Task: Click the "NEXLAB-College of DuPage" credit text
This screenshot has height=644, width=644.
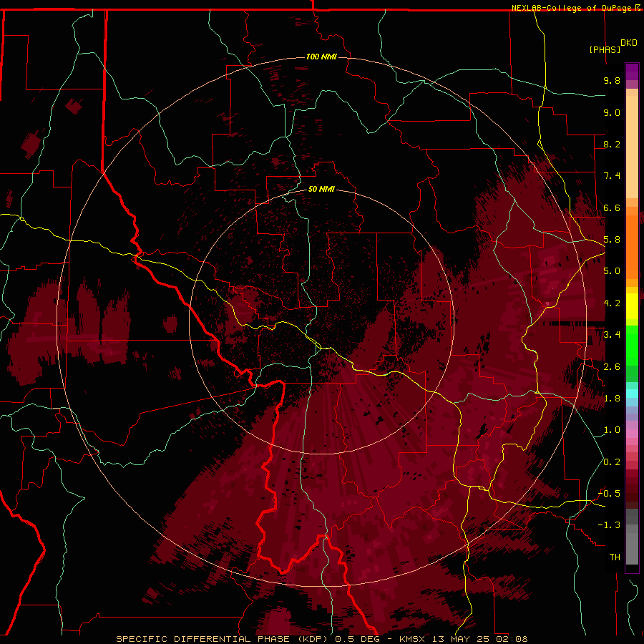Action: click(571, 8)
